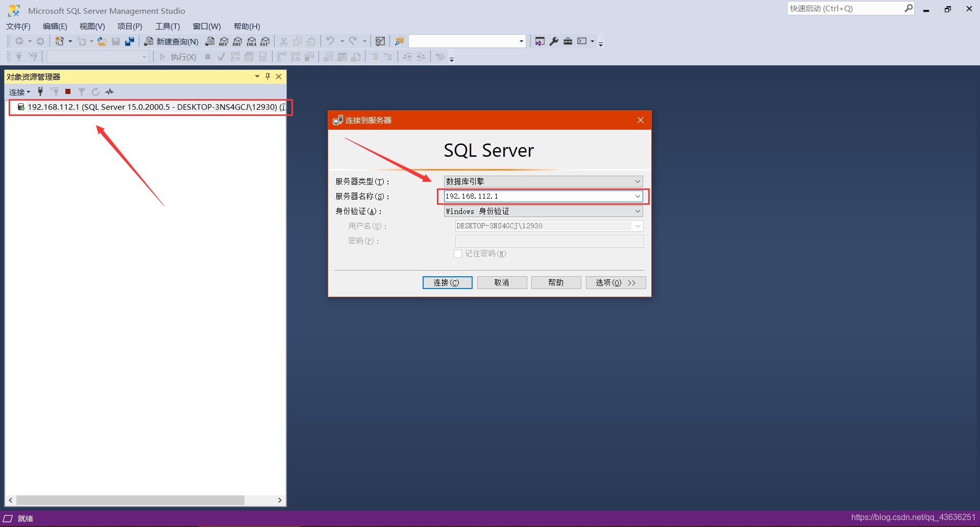Open the Visual Studio window icon
This screenshot has height=527, width=980.
[x=540, y=41]
